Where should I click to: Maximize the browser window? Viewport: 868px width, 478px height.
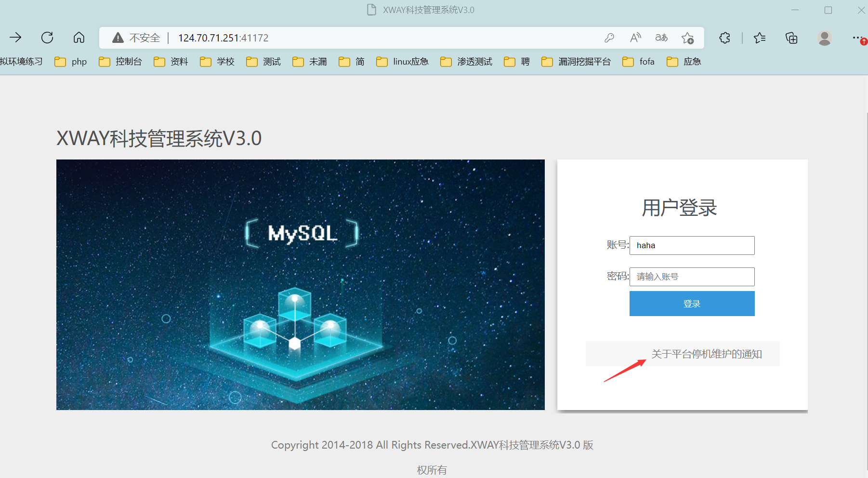point(829,10)
